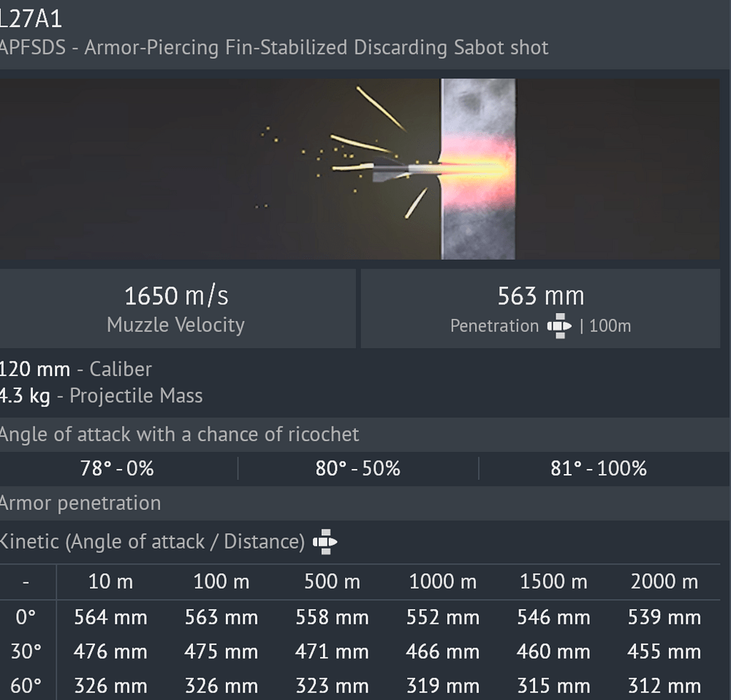Click the 1500 m column header
This screenshot has height=700, width=731.
(554, 582)
